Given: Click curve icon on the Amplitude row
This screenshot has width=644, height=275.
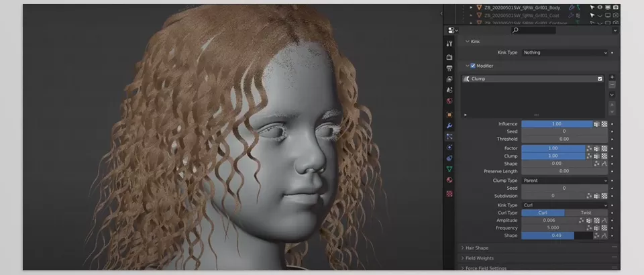Looking at the screenshot, I should click(604, 221).
